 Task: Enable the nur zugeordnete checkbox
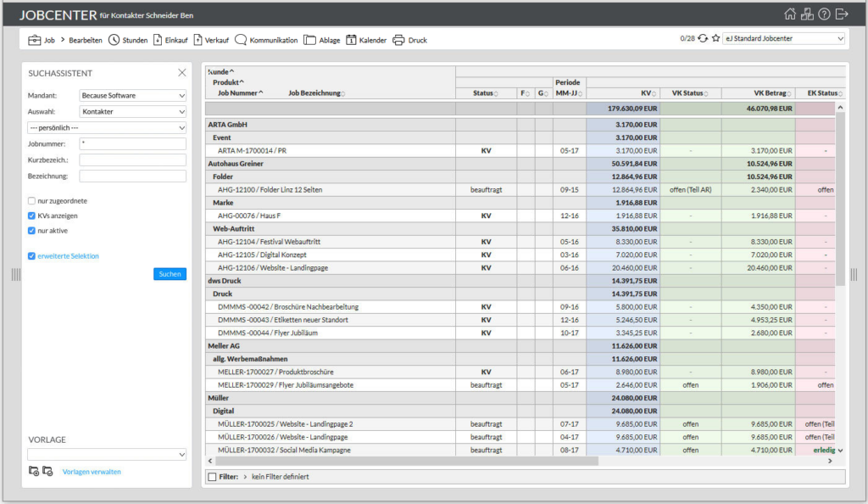[31, 200]
